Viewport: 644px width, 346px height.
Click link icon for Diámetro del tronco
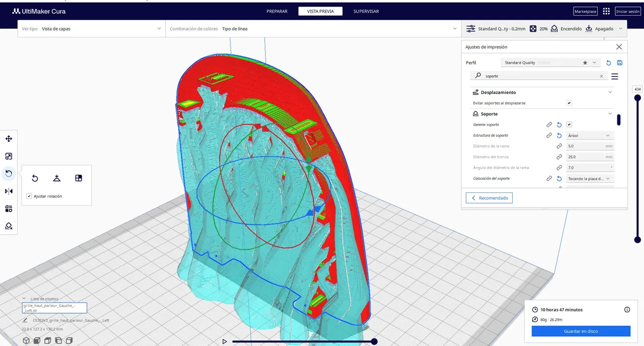click(x=559, y=157)
